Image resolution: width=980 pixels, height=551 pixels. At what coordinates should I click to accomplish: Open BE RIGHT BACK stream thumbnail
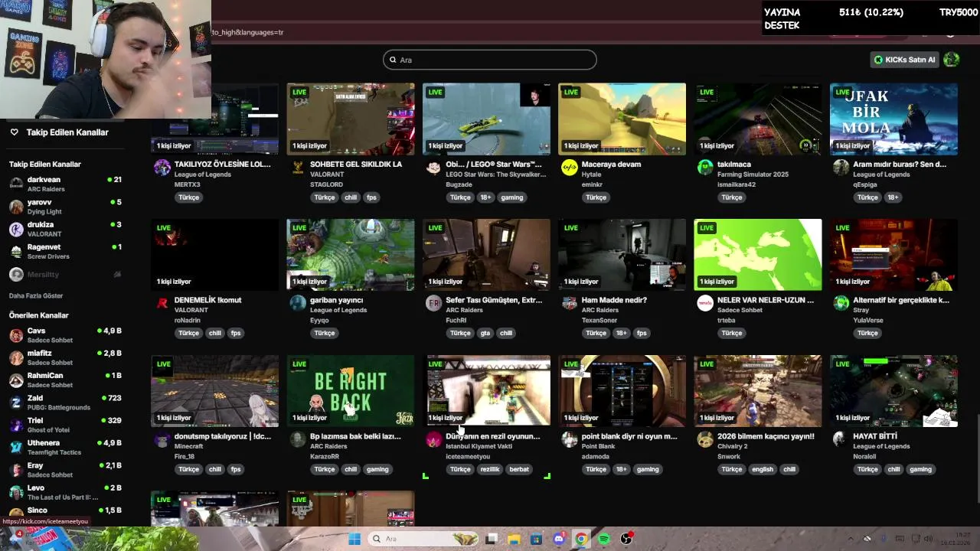(x=351, y=390)
